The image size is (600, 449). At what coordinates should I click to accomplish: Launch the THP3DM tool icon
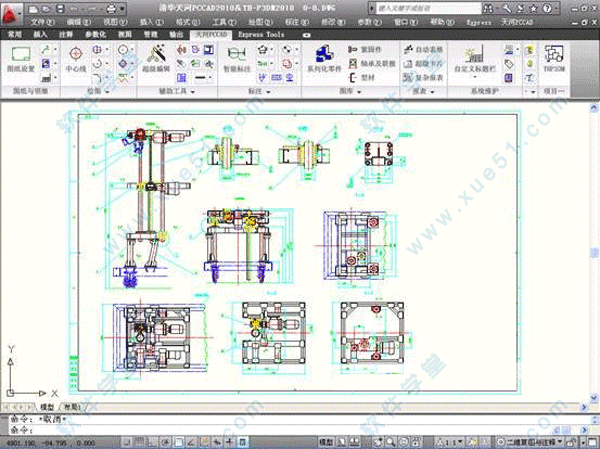[x=554, y=58]
